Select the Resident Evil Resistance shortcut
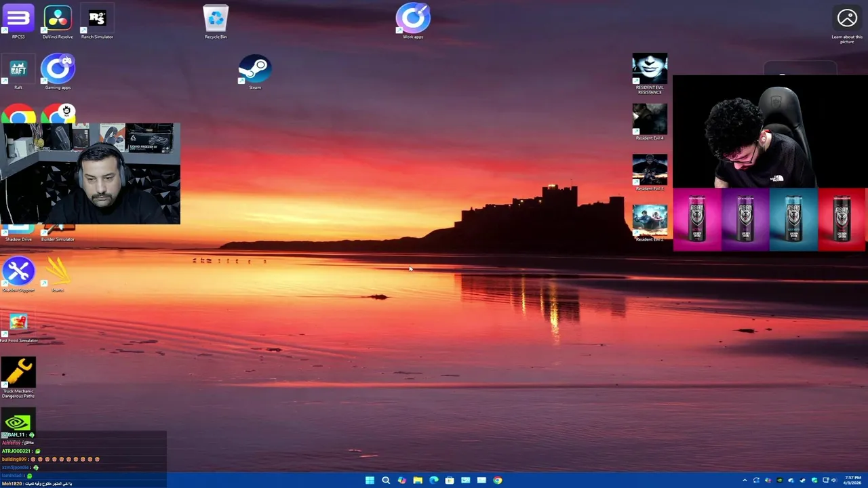This screenshot has width=868, height=488. point(650,74)
